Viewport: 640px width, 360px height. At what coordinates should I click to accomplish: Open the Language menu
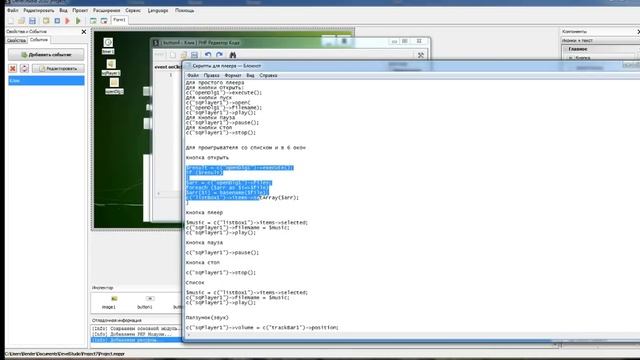pyautogui.click(x=158, y=10)
